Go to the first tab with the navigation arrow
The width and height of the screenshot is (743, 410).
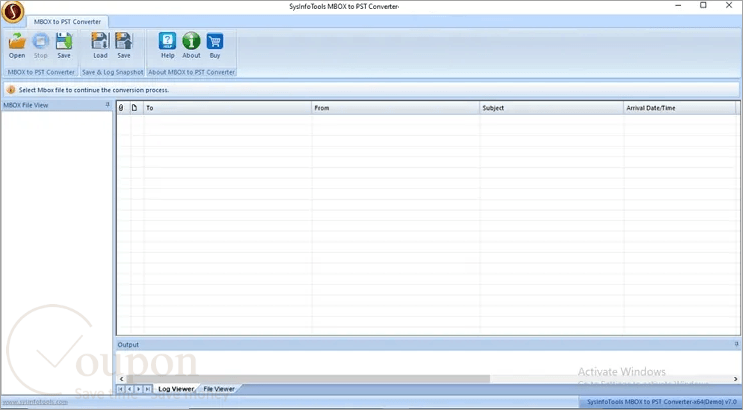pyautogui.click(x=121, y=389)
